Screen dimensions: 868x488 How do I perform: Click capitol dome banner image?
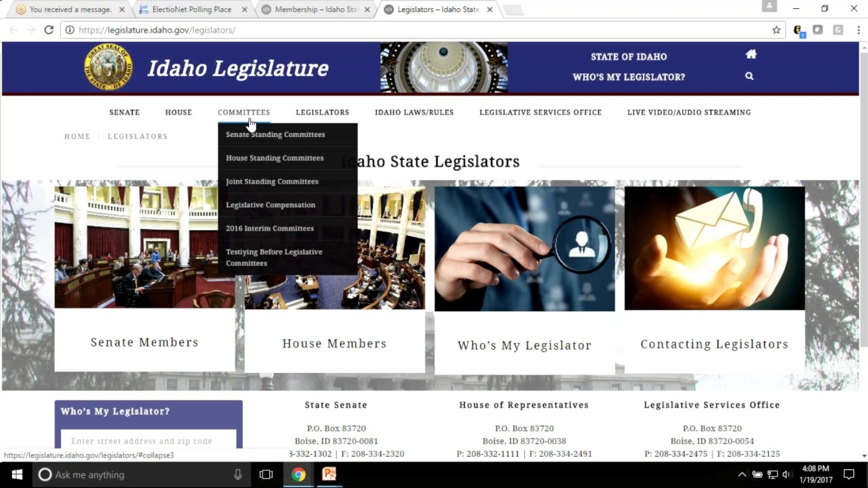click(443, 68)
